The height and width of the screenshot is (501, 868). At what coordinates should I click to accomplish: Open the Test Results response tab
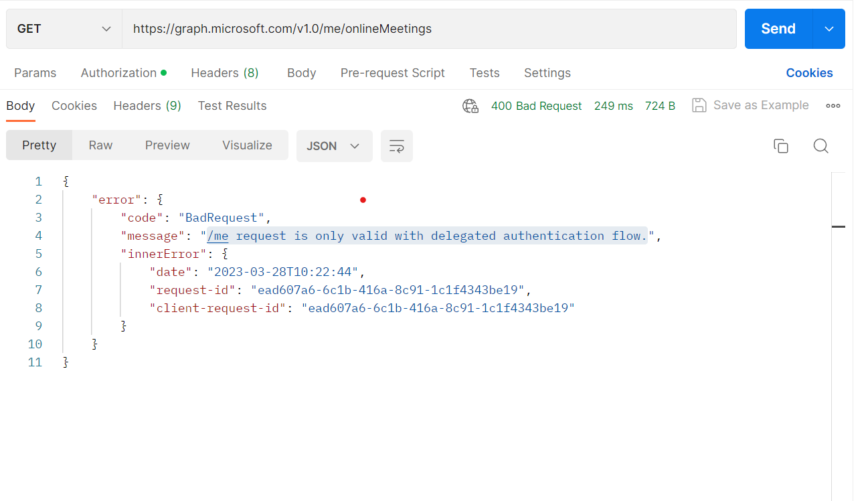[232, 105]
